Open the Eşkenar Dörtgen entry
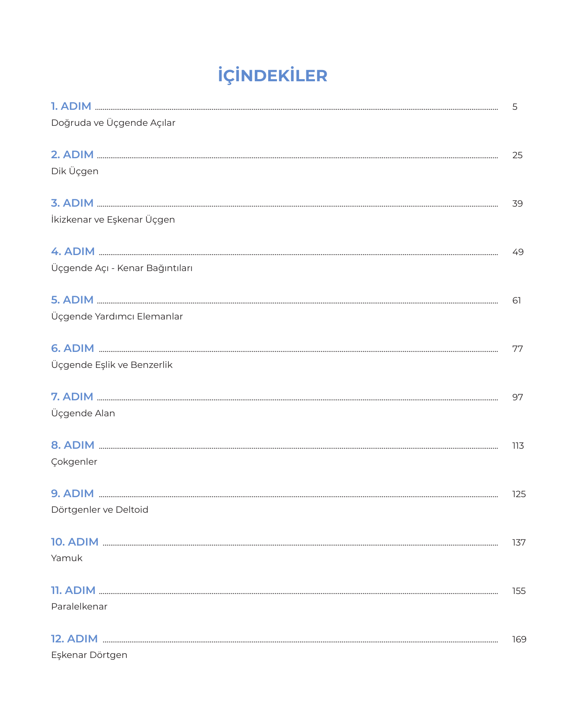Viewport: 575px width, 728px height. tap(89, 655)
